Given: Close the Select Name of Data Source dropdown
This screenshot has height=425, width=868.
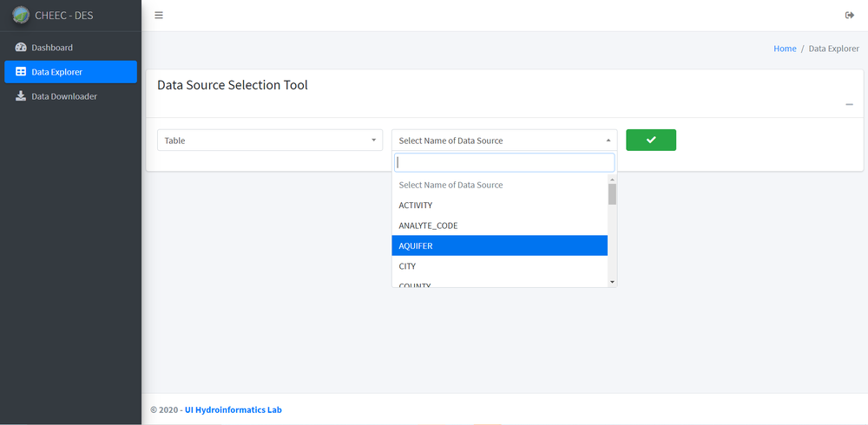Looking at the screenshot, I should [503, 141].
